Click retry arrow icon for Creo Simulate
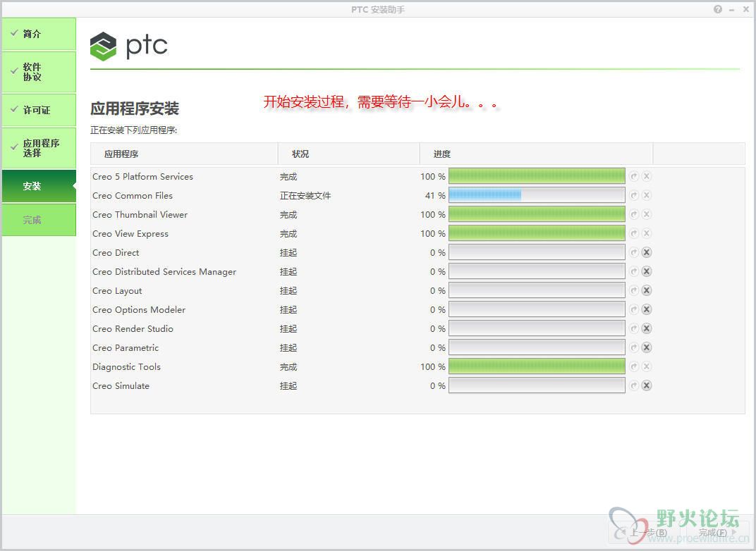 (x=634, y=386)
